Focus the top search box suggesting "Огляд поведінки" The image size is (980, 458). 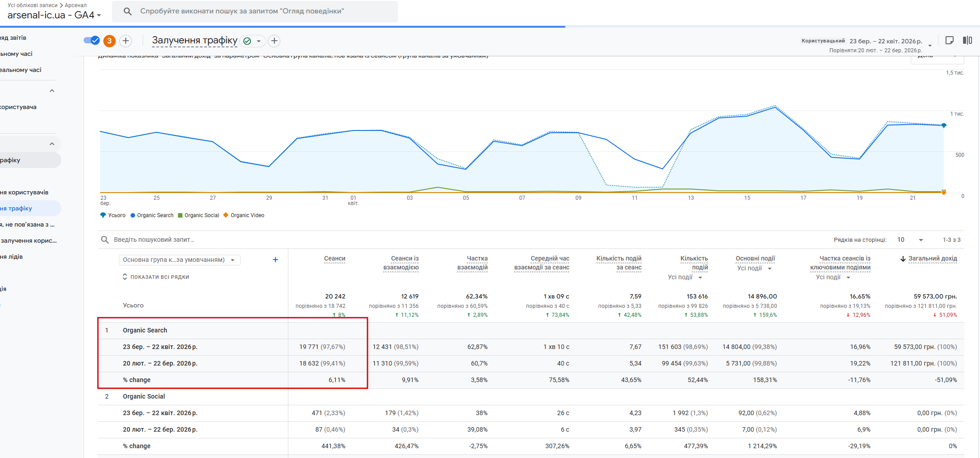[255, 11]
